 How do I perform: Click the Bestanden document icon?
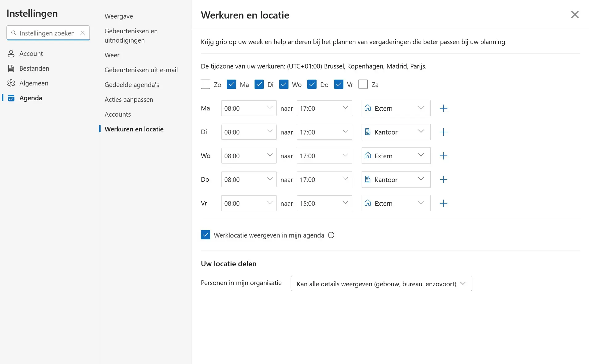[x=11, y=68]
